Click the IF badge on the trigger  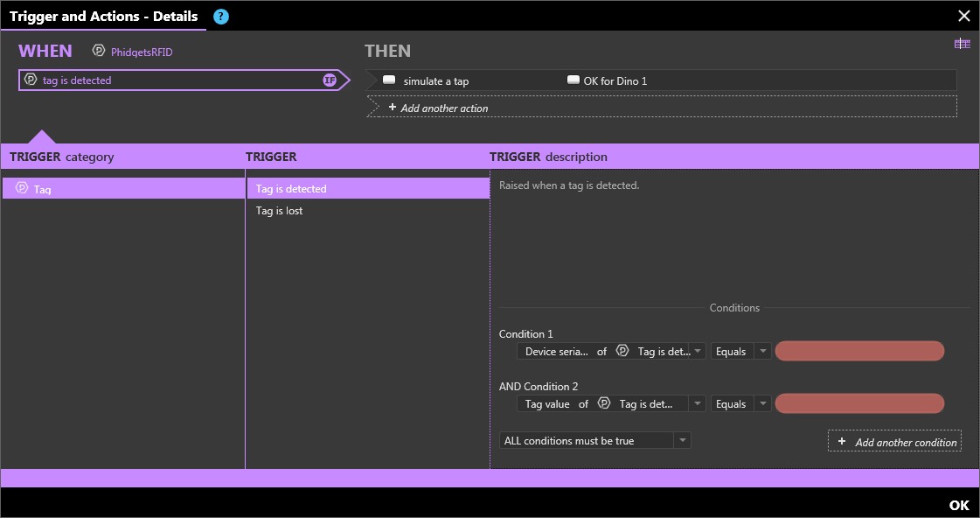point(330,80)
